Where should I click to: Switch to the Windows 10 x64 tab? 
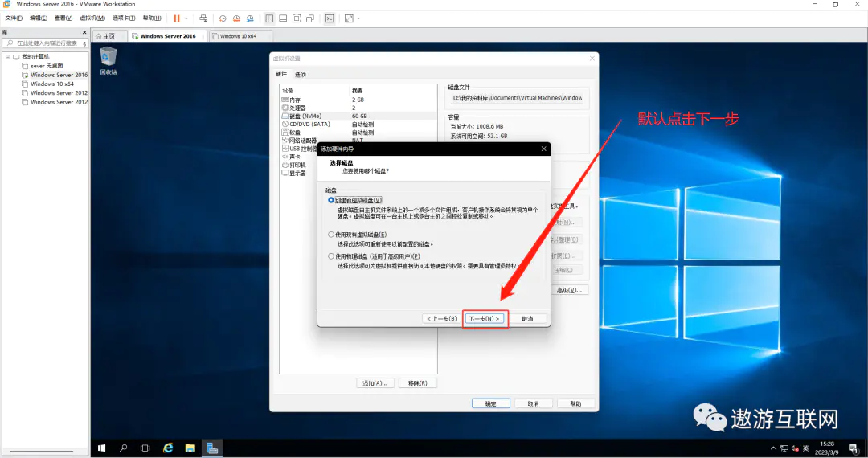pos(238,36)
